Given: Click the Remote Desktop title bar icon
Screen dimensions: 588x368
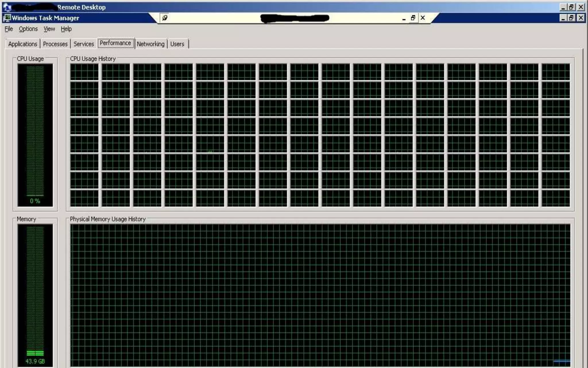Looking at the screenshot, I should tap(7, 7).
